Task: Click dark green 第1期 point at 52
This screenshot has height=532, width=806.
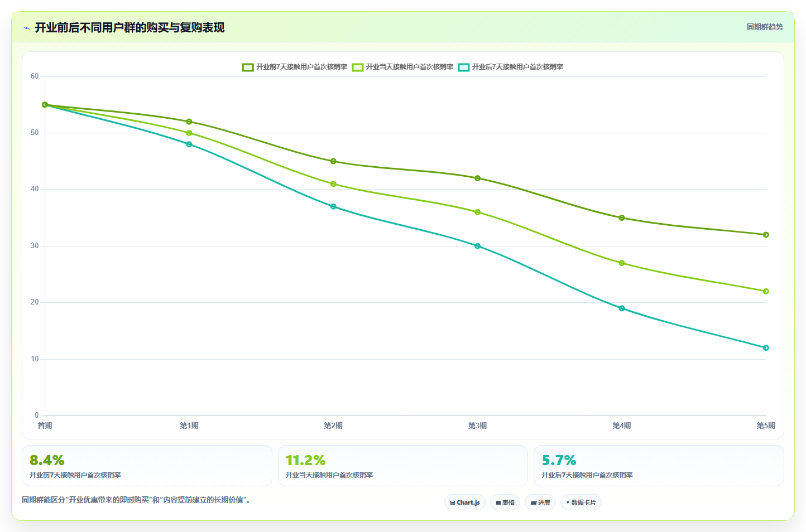Action: [x=189, y=122]
